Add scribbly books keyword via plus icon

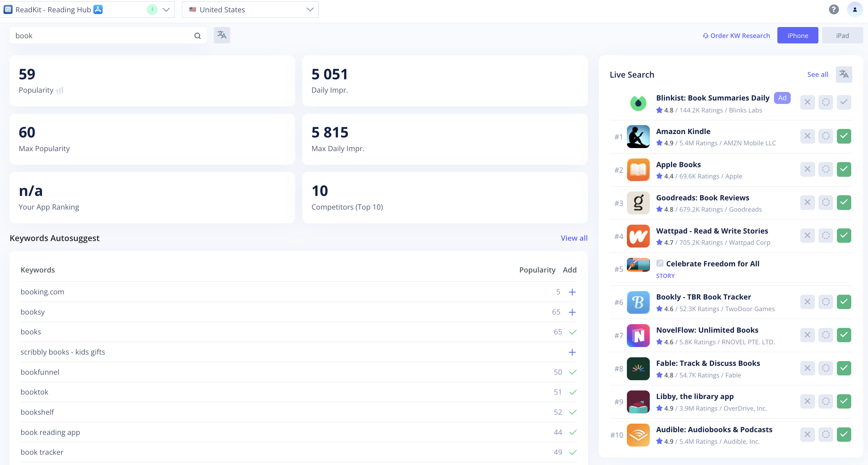[572, 352]
